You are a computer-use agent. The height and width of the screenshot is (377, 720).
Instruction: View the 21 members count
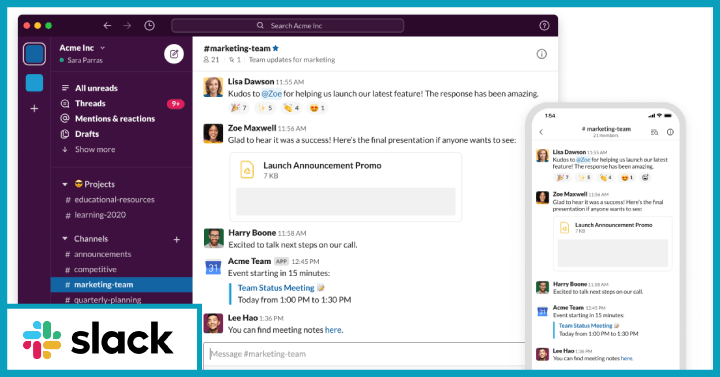[211, 60]
